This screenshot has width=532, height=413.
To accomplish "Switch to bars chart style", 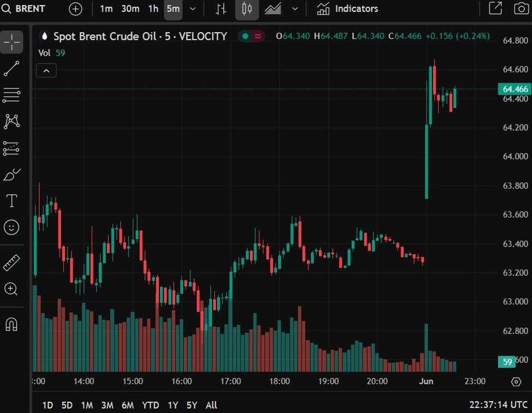I will pyautogui.click(x=221, y=9).
